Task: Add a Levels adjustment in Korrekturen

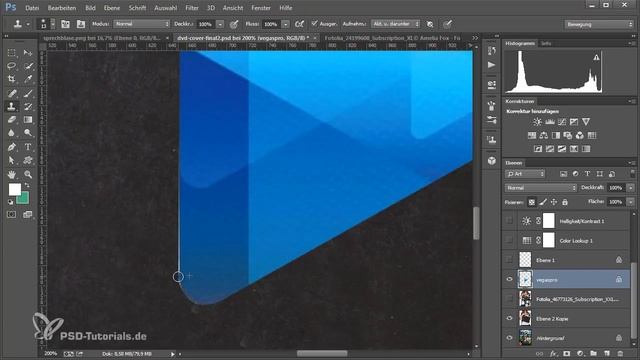Action: point(550,122)
